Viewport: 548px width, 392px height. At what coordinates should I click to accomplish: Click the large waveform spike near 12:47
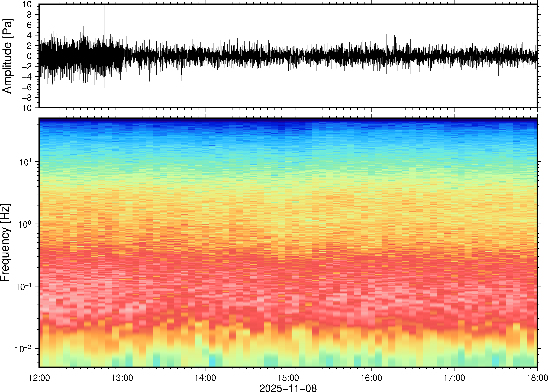tap(105, 17)
